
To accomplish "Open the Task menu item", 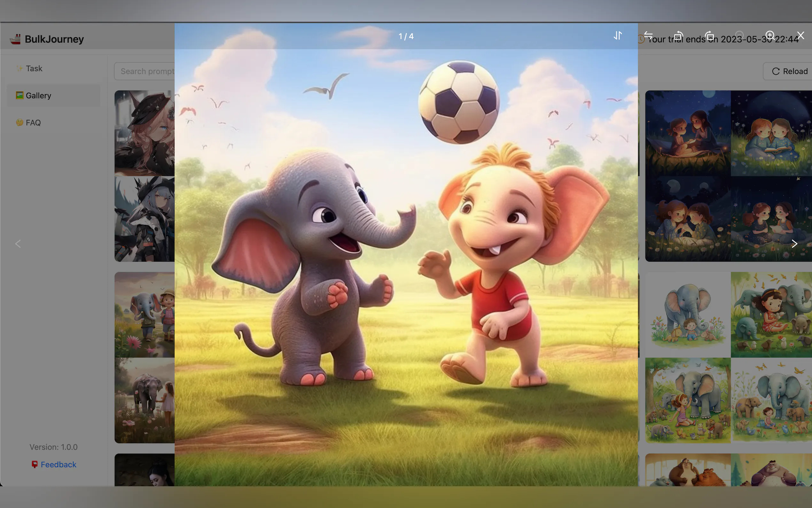I will tap(34, 68).
